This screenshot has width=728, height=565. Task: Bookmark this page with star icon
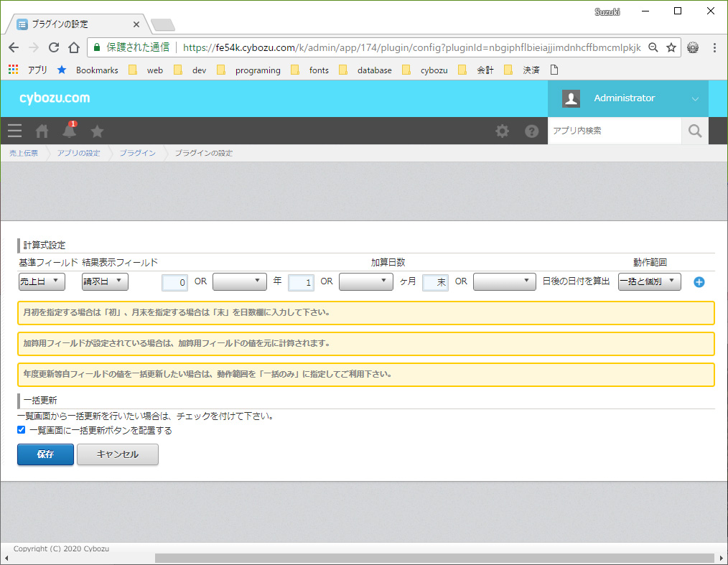point(671,47)
